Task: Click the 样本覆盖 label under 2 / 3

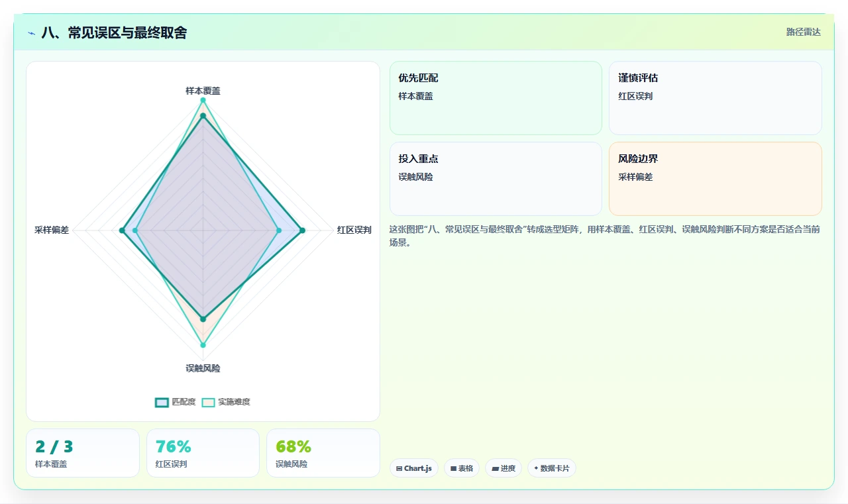Action: point(51,464)
